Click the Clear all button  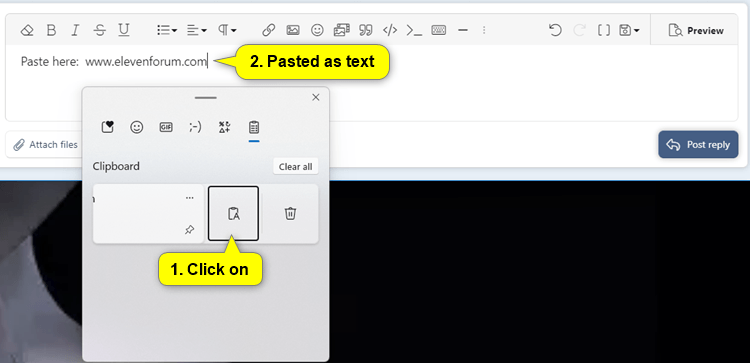point(296,166)
